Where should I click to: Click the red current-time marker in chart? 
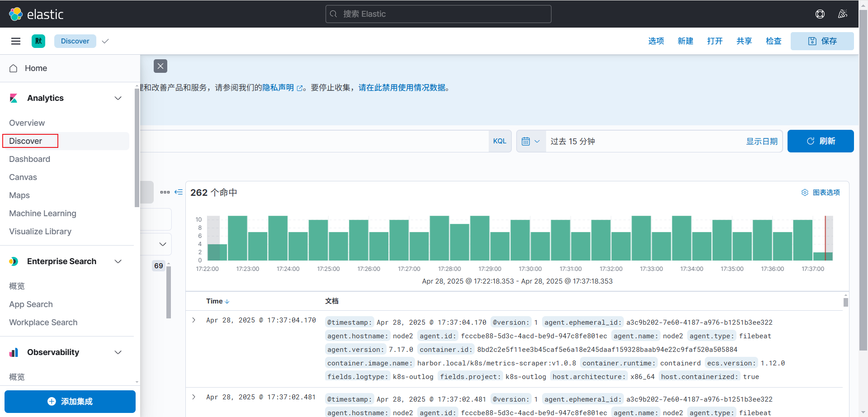pos(825,238)
